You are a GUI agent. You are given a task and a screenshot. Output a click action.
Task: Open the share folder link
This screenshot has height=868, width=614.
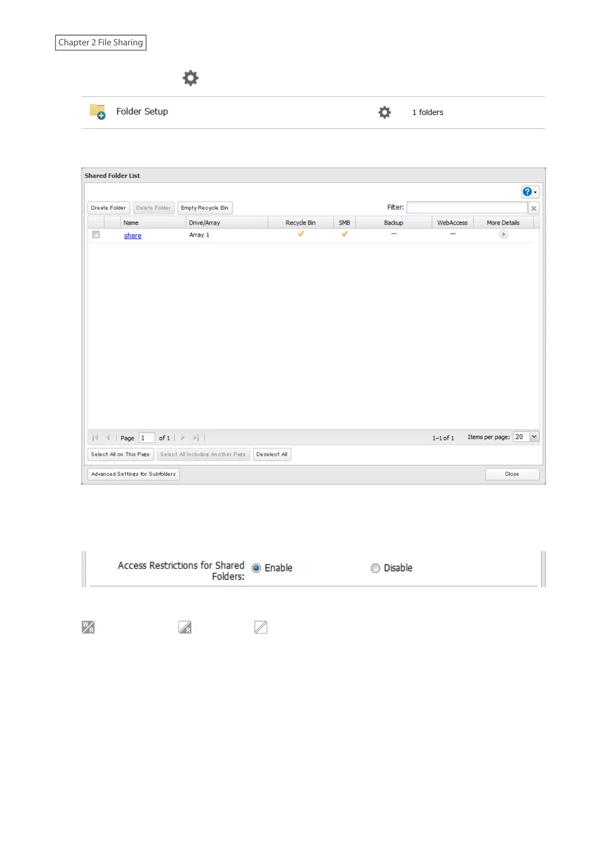point(132,236)
